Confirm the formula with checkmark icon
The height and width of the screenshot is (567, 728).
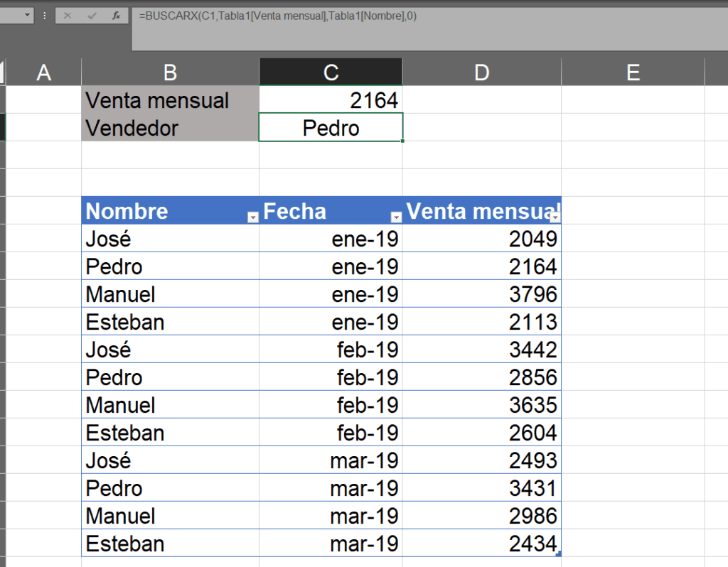[x=92, y=16]
